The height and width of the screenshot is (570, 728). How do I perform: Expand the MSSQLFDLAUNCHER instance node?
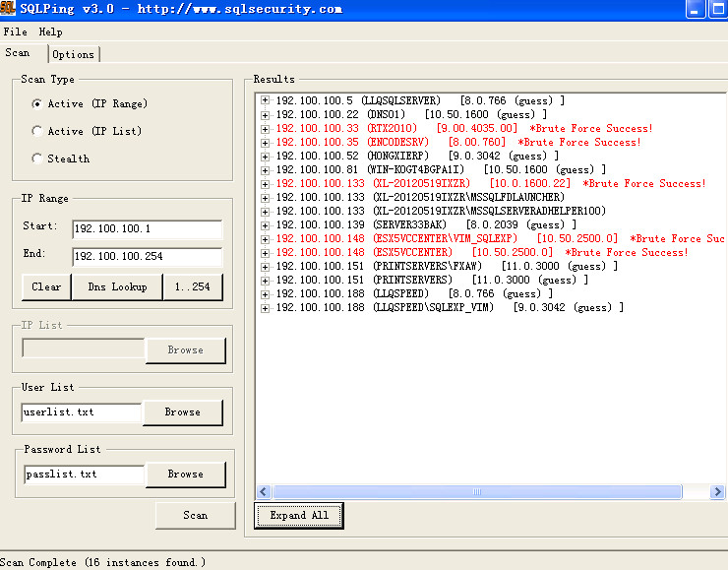(265, 198)
